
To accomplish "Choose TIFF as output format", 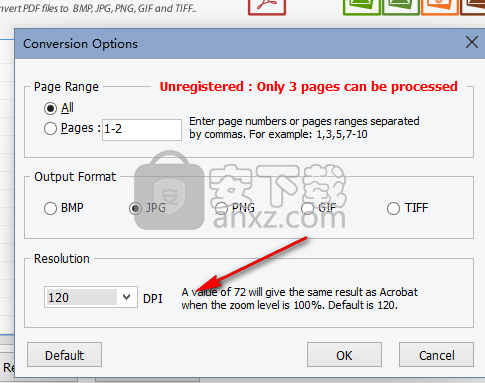I will click(393, 209).
